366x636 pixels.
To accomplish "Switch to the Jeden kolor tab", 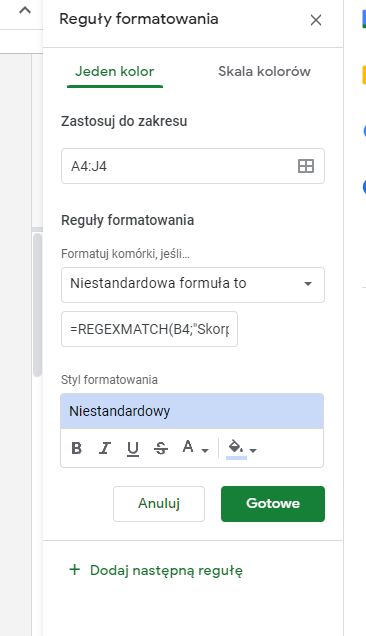I will click(115, 72).
